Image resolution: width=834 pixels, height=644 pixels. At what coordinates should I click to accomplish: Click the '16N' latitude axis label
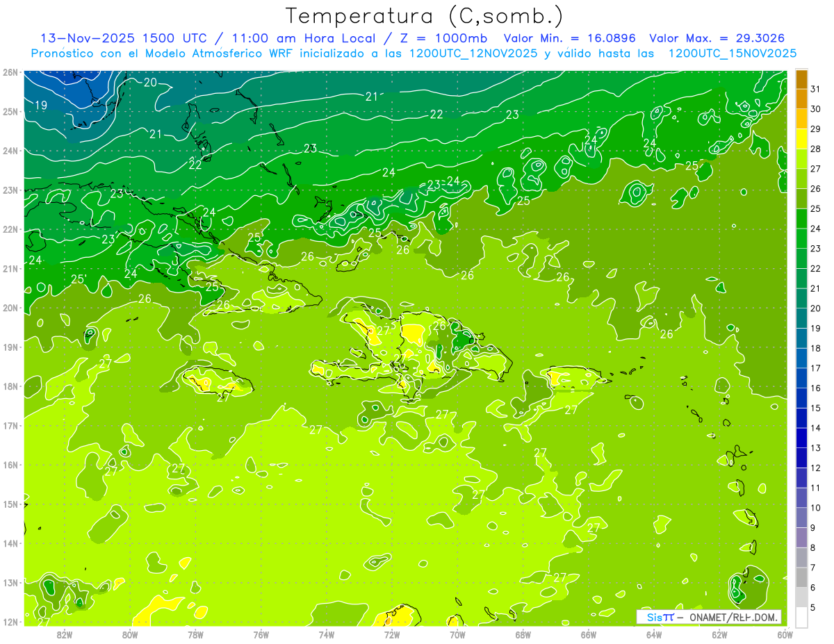coord(10,465)
